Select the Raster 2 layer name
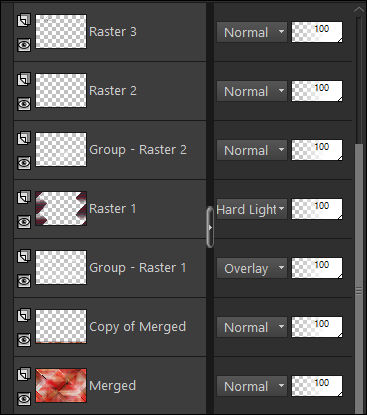 [113, 91]
